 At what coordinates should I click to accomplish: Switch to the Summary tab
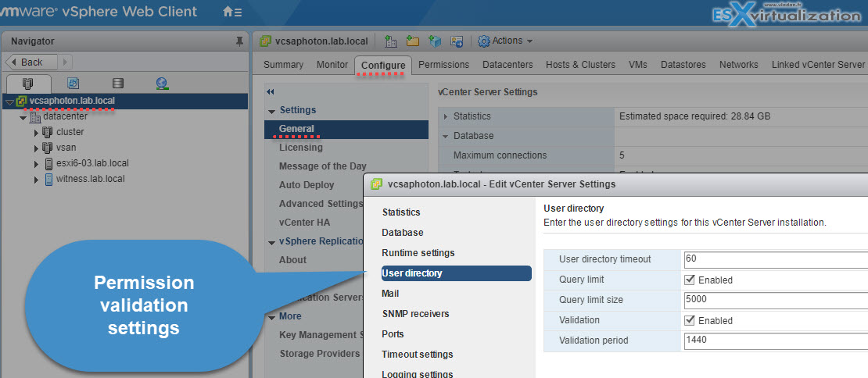click(283, 65)
